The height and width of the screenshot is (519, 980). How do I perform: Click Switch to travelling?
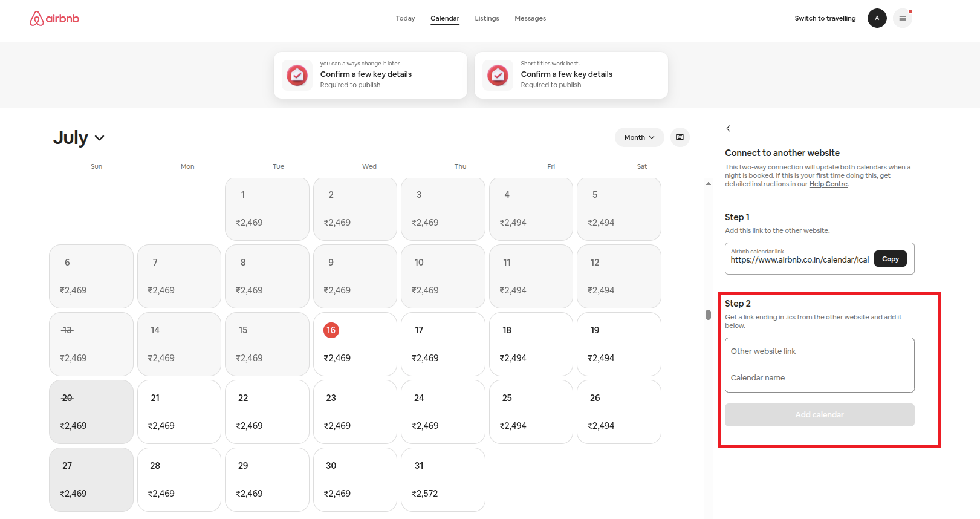coord(825,18)
